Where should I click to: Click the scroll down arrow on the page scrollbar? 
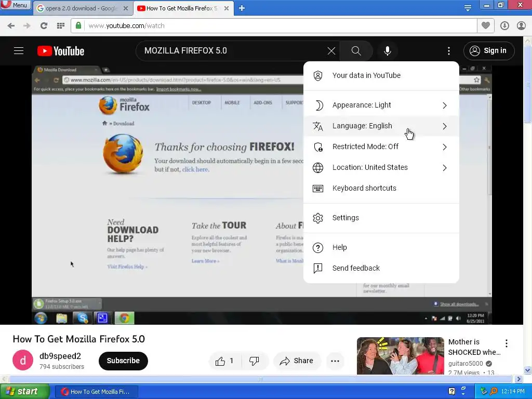coord(528,370)
